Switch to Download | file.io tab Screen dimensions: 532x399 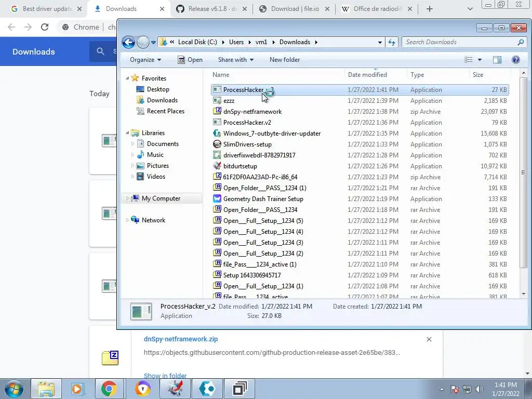295,9
